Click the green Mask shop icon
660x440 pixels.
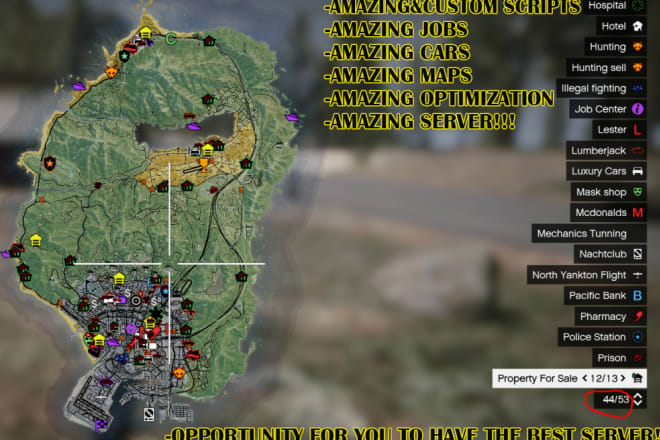tap(638, 192)
